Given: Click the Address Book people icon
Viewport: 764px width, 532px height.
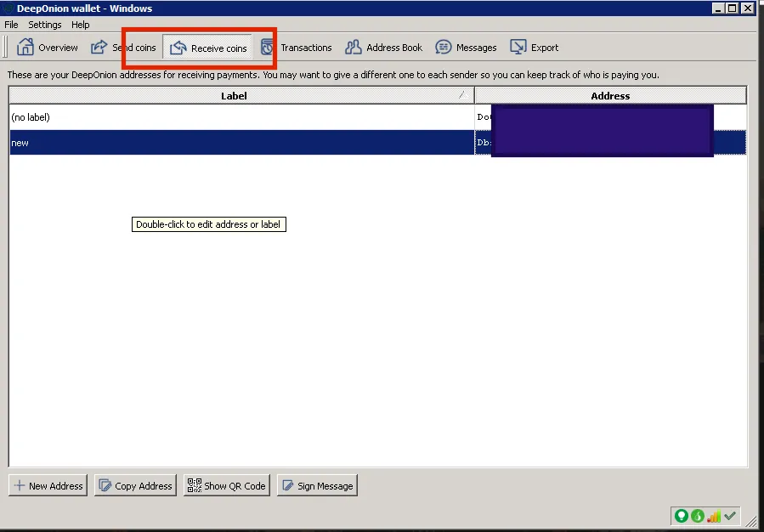Looking at the screenshot, I should (354, 48).
